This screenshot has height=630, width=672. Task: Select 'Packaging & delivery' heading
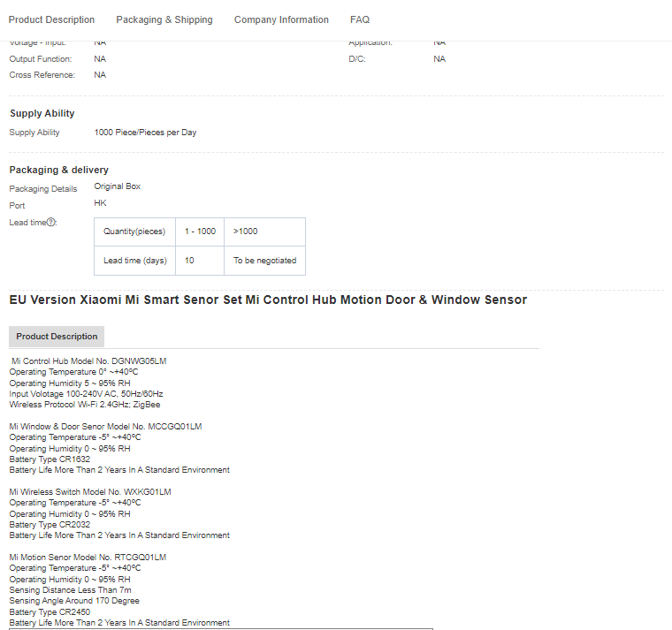tap(58, 170)
